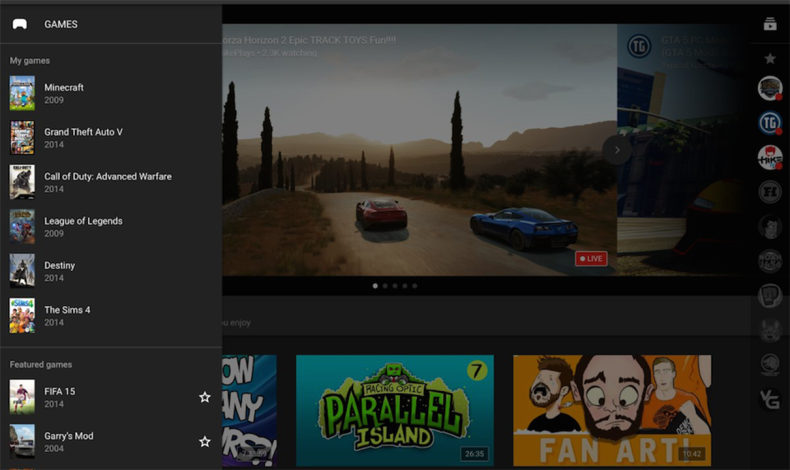Favorite FIFA 15 with its star
This screenshot has width=790, height=470.
pyautogui.click(x=205, y=397)
